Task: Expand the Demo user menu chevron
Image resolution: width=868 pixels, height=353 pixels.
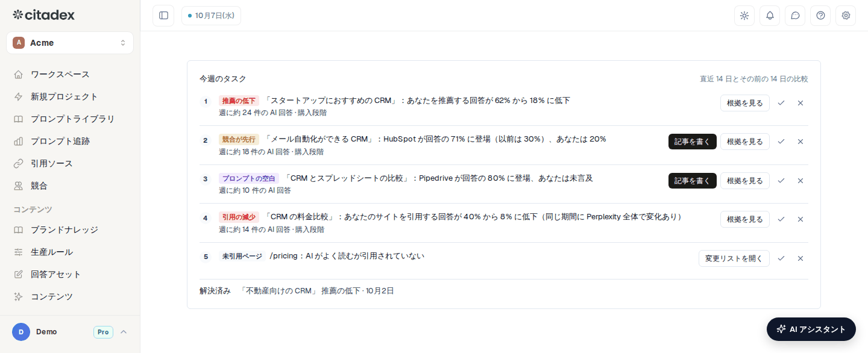Action: click(124, 332)
